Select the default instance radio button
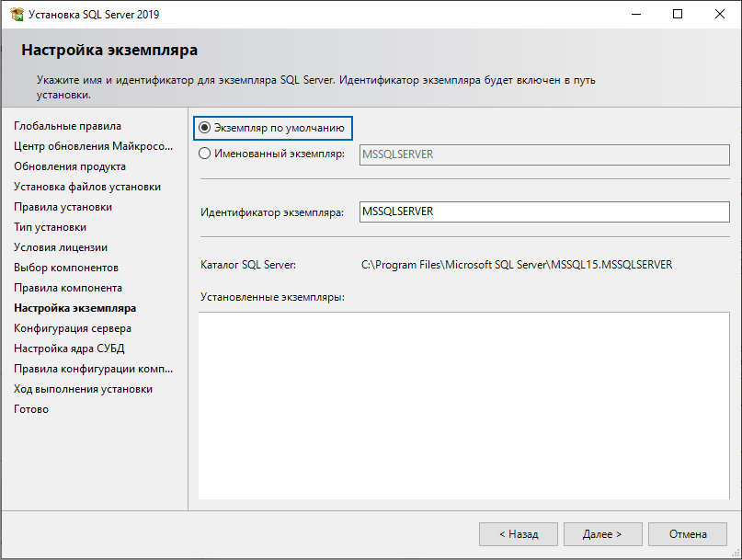The height and width of the screenshot is (560, 742). click(204, 128)
